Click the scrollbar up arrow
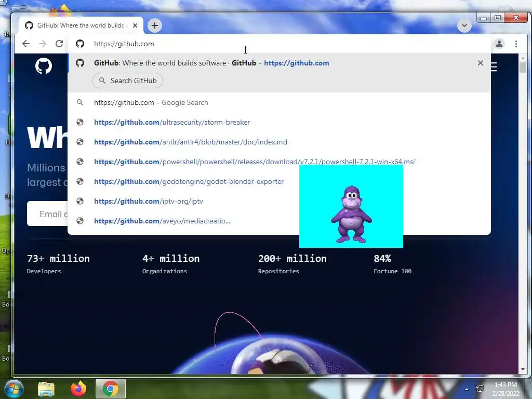This screenshot has width=532, height=399. [523, 58]
